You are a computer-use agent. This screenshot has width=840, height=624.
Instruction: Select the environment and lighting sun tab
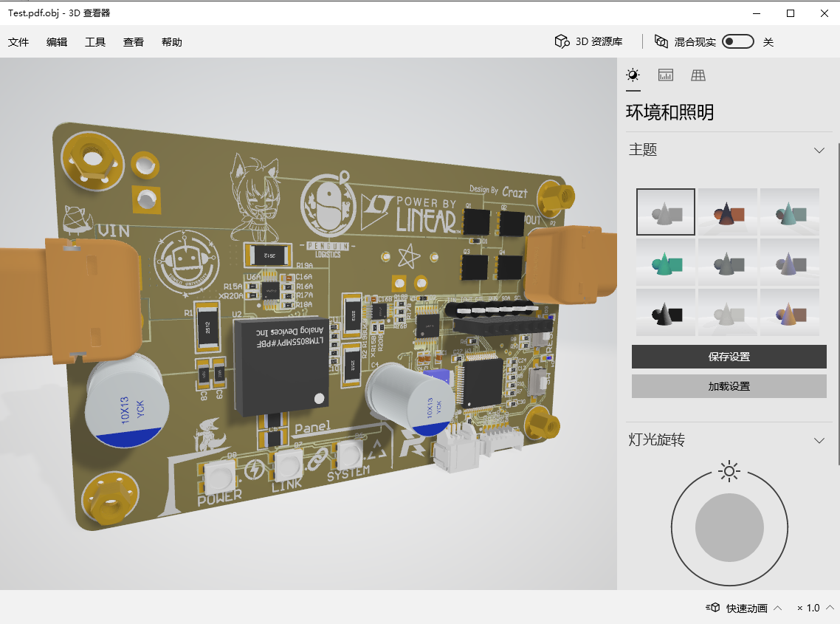(633, 75)
